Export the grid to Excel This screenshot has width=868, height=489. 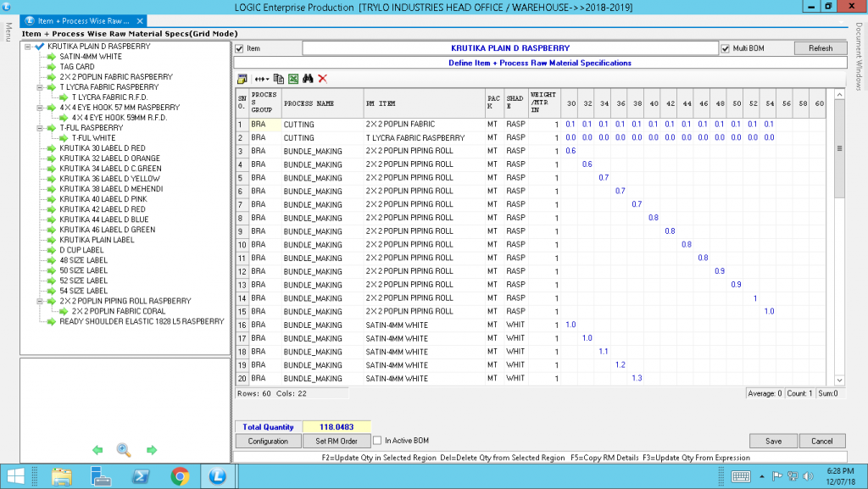pyautogui.click(x=294, y=77)
